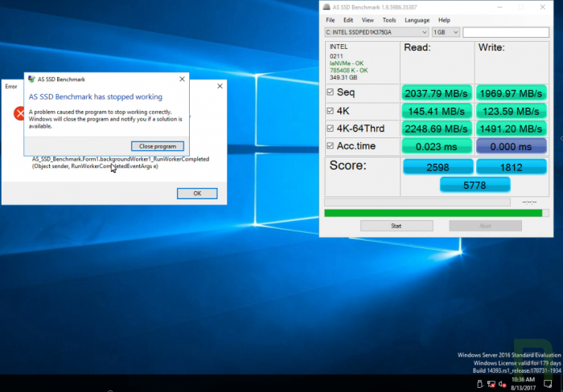Expand the 1GB test size dropdown
563x392 pixels.
(x=446, y=32)
